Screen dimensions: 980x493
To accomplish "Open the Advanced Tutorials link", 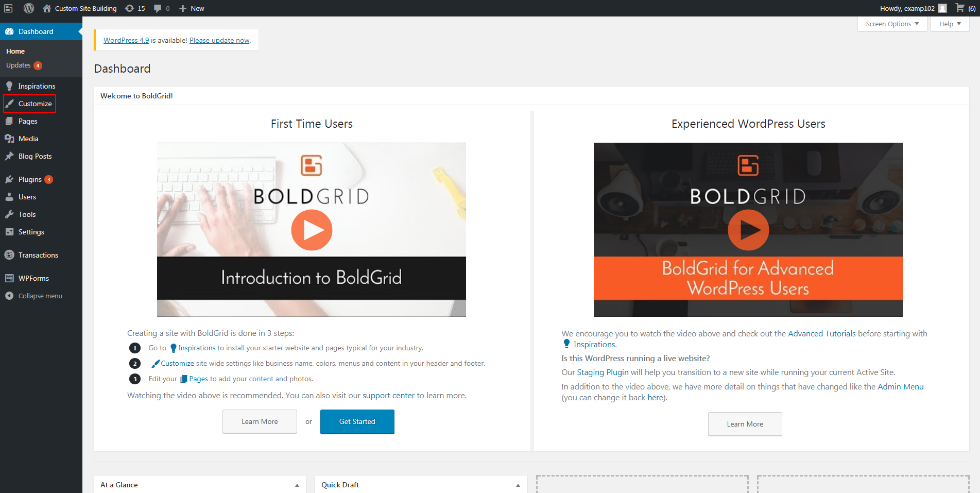I will (822, 334).
